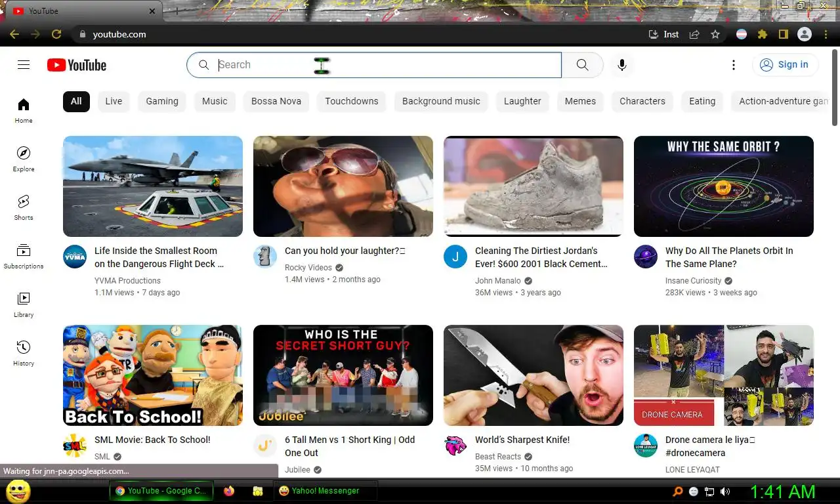
Task: Select the Live filter chip
Action: tap(114, 101)
